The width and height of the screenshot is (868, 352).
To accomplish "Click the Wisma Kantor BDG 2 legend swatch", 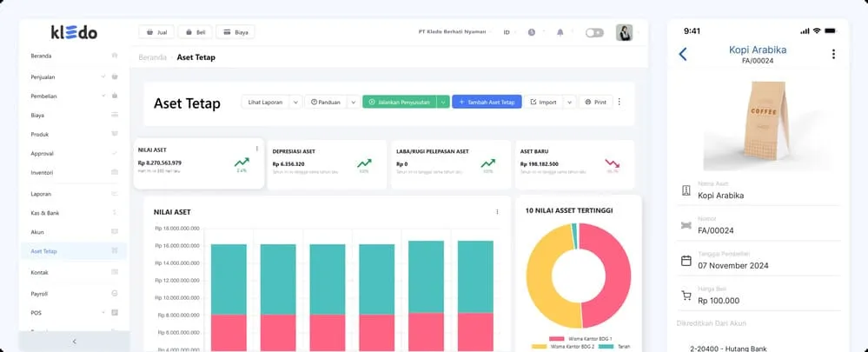I will [x=539, y=347].
